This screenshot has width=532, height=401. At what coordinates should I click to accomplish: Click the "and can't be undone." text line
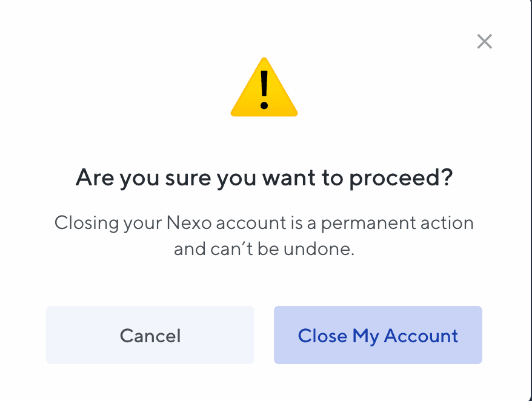coord(264,249)
